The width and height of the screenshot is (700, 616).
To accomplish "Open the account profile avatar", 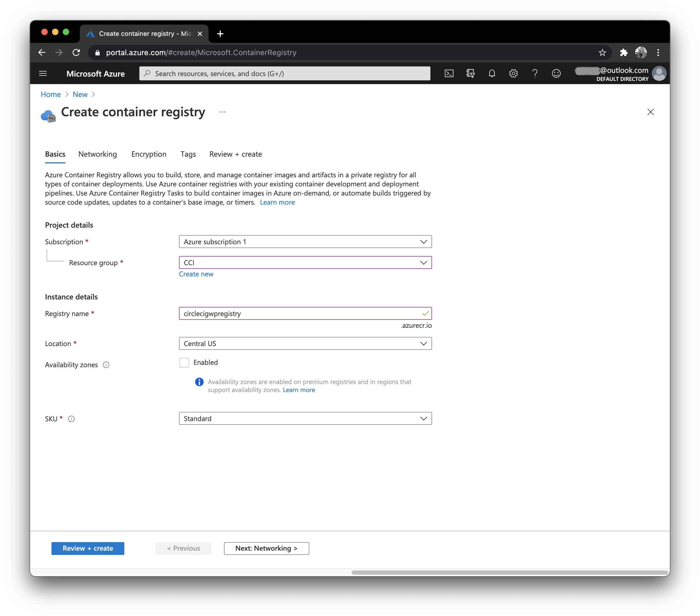I will pos(660,73).
